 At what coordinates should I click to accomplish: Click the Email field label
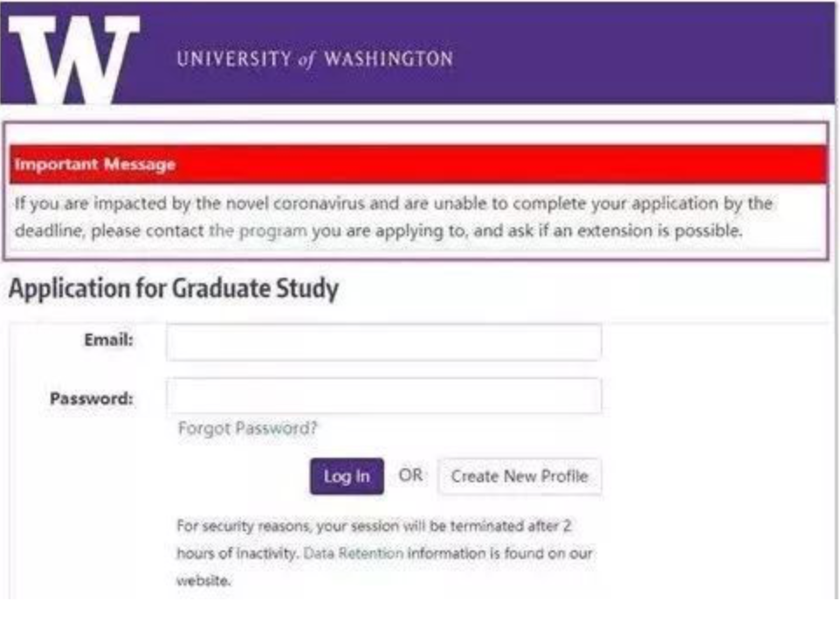coord(110,341)
